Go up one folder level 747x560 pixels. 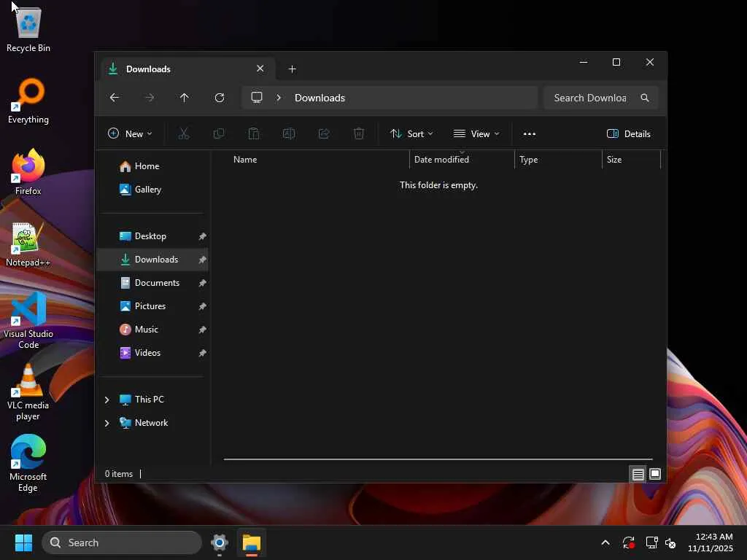tap(184, 98)
